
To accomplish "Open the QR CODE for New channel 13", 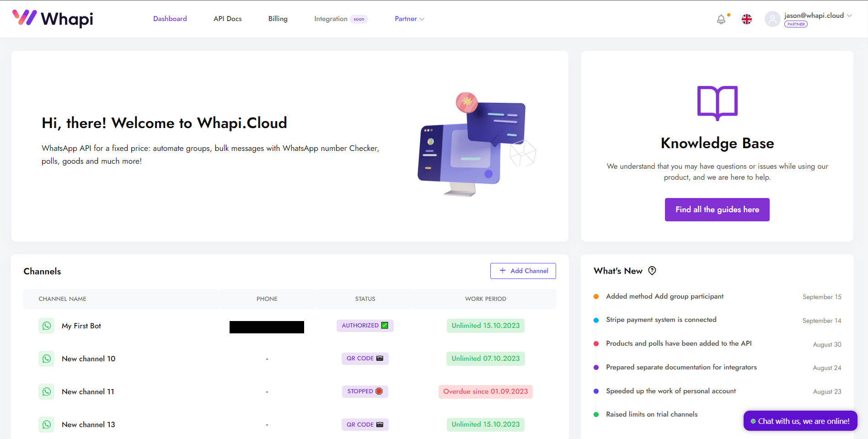I will tap(365, 424).
